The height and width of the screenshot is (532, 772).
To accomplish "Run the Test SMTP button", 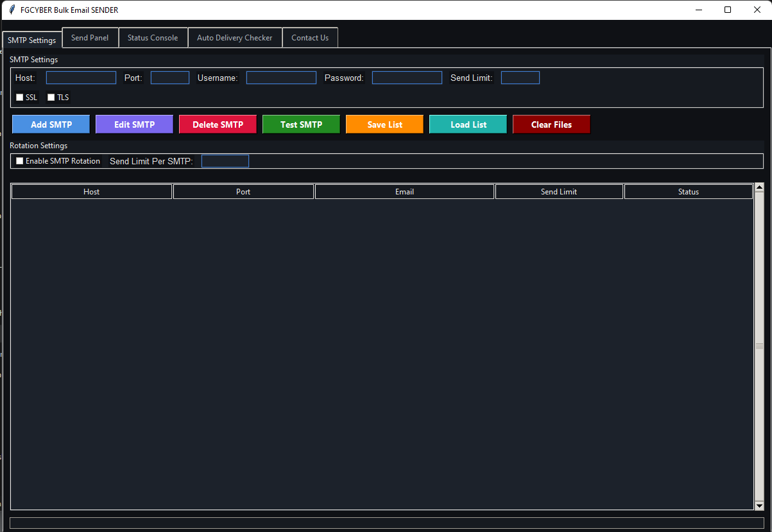I will click(x=301, y=124).
